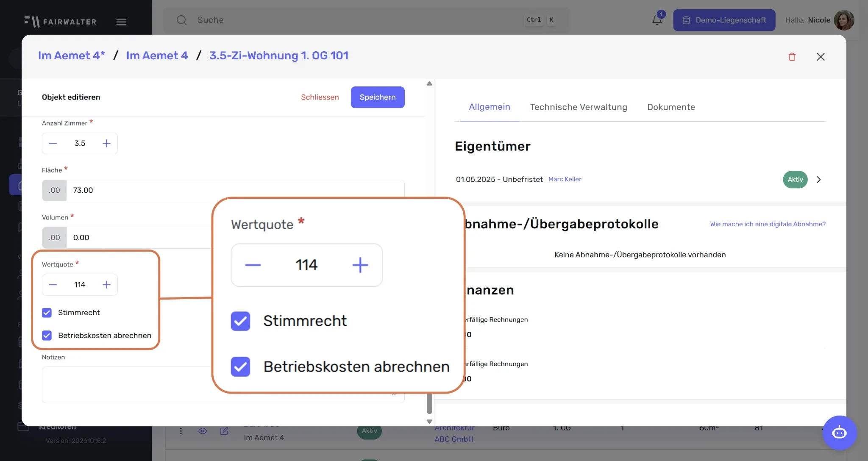Screen dimensions: 868x461
Task: Close the dialog with X
Action: coord(821,57)
